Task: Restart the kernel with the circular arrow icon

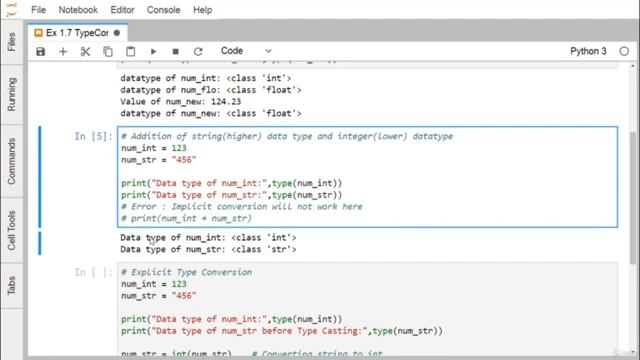Action: [198, 51]
